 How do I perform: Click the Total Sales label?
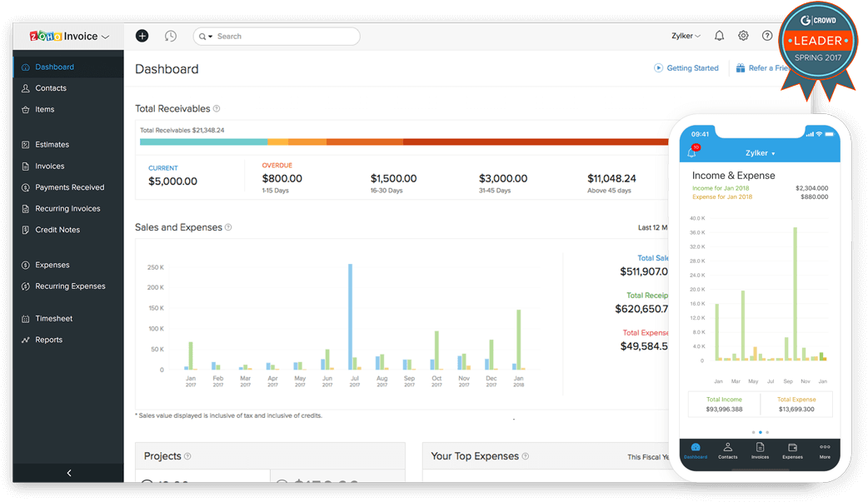click(652, 258)
